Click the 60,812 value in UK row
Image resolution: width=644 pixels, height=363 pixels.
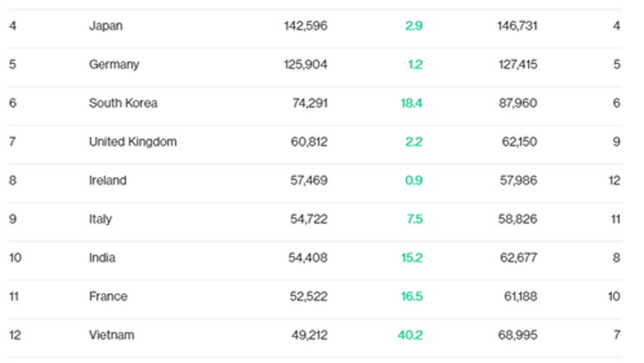pyautogui.click(x=308, y=142)
